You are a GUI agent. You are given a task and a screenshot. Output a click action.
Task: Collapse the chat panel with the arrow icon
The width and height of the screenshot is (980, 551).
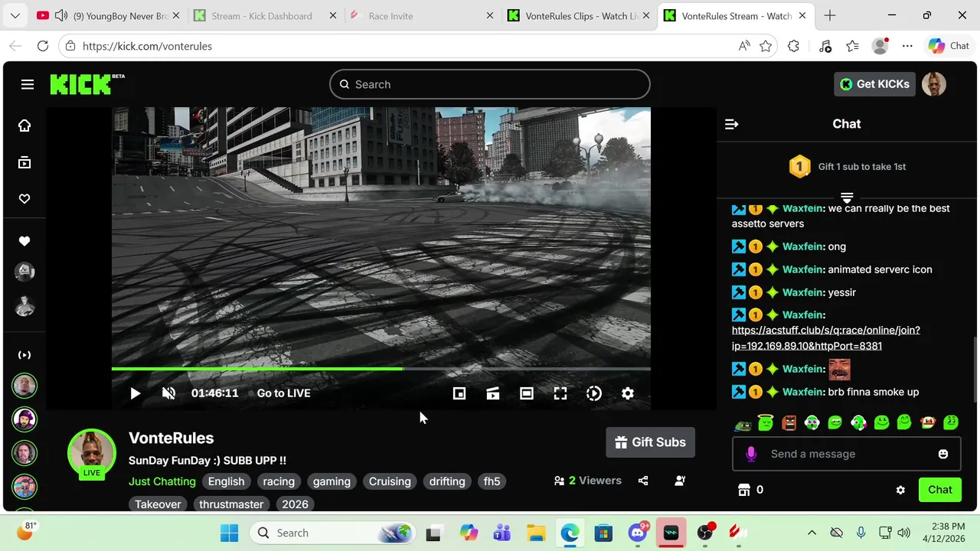732,124
